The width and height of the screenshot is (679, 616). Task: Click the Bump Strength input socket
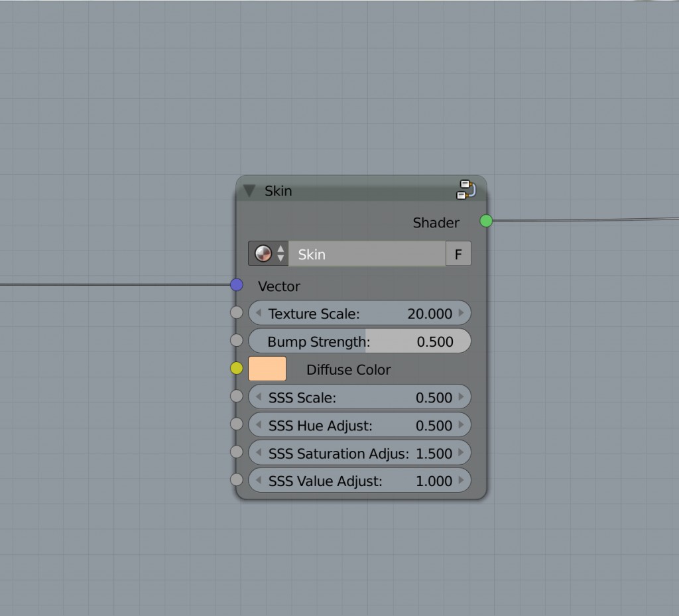(x=237, y=340)
